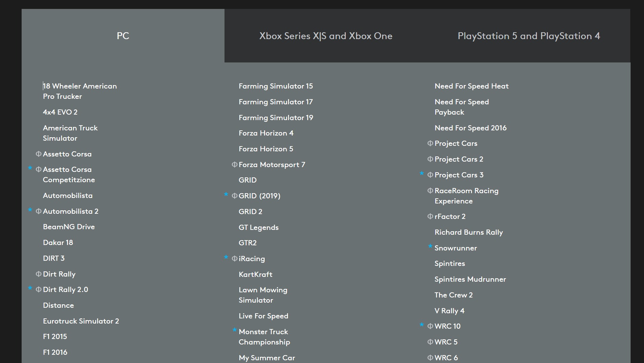Select the 4x4 EVO 2 entry
The height and width of the screenshot is (363, 644).
[60, 112]
